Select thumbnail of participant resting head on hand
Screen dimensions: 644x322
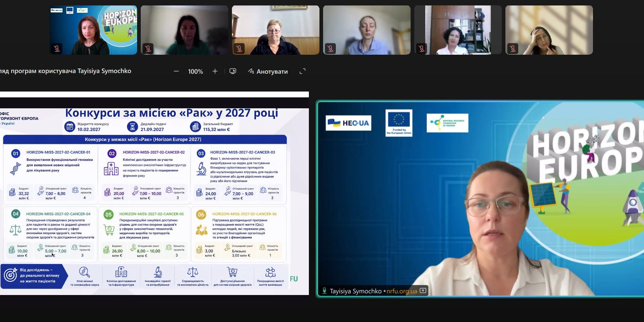click(549, 30)
